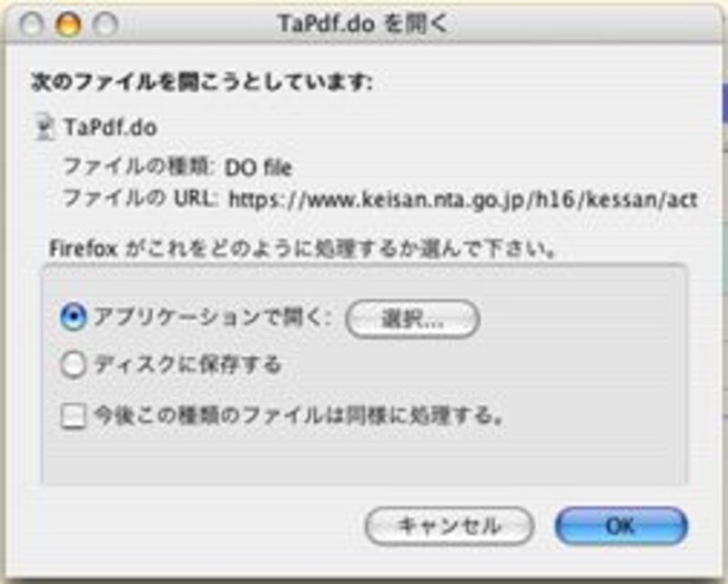Select the ディスクに保存する radio button
The image size is (728, 584).
click(73, 365)
